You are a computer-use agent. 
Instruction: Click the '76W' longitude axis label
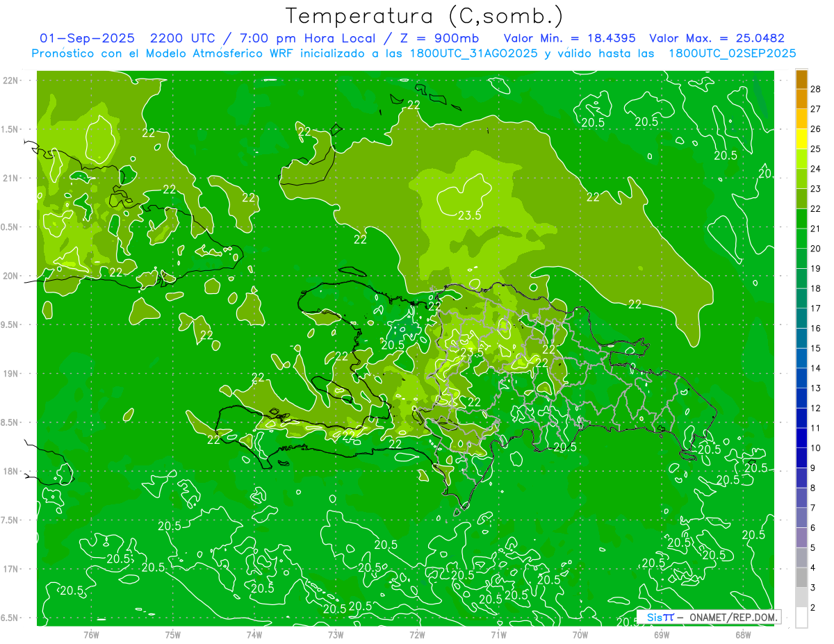(x=91, y=634)
